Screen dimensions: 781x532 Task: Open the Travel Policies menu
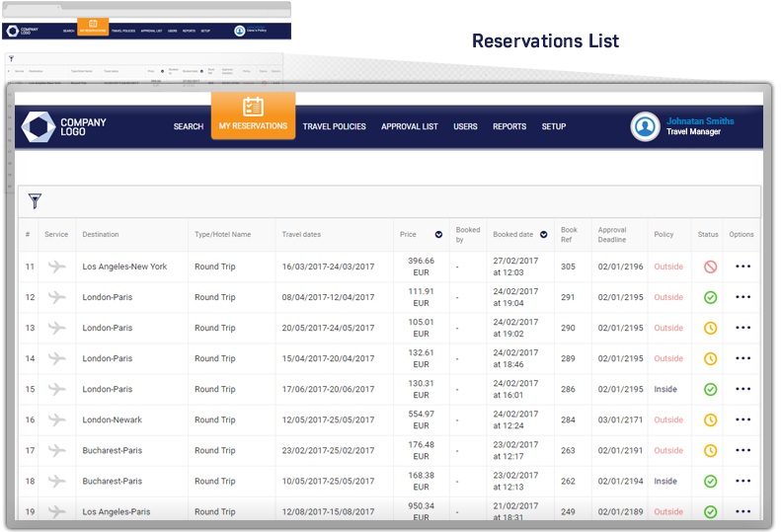[x=334, y=126]
